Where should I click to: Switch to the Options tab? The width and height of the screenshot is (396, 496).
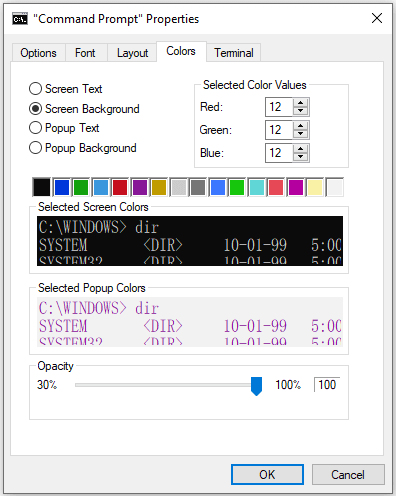click(x=38, y=53)
